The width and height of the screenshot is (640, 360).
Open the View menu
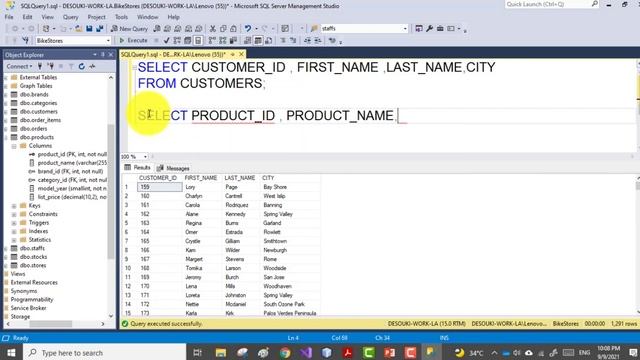tap(48, 17)
